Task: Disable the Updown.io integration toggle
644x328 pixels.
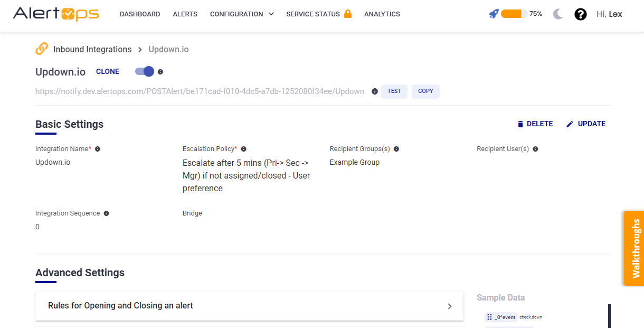Action: click(x=144, y=71)
